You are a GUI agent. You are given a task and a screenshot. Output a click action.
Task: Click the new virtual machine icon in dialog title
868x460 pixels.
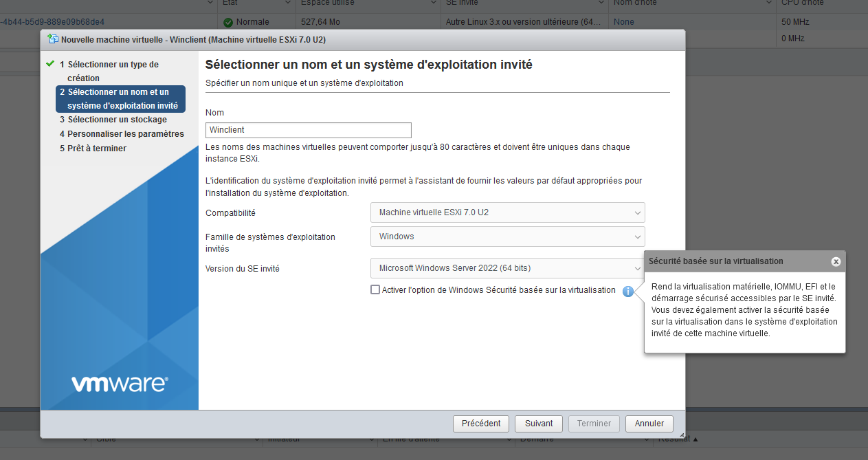tap(53, 39)
